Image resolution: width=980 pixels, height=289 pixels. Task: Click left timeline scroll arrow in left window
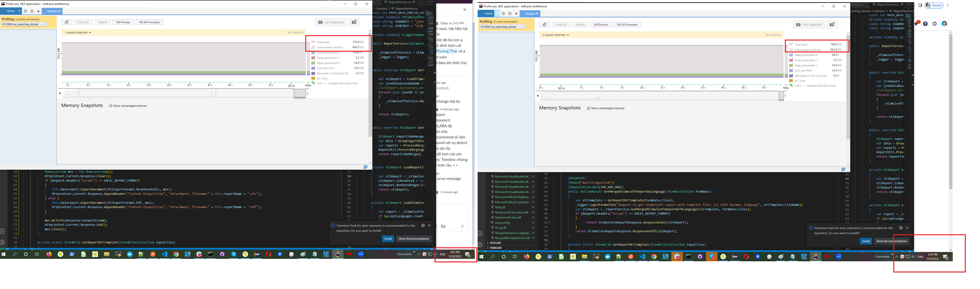(x=60, y=93)
